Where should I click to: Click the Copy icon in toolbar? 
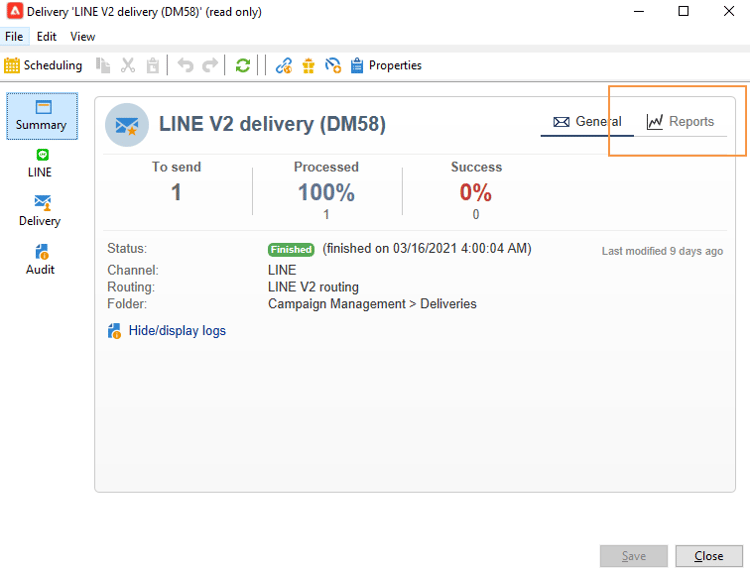click(103, 65)
